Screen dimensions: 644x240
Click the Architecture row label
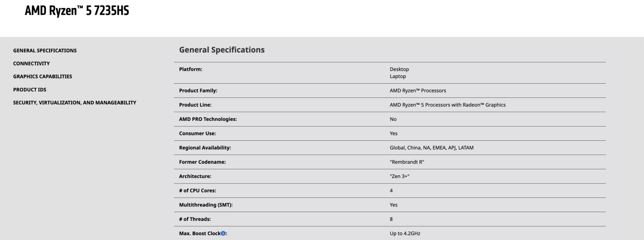point(195,176)
